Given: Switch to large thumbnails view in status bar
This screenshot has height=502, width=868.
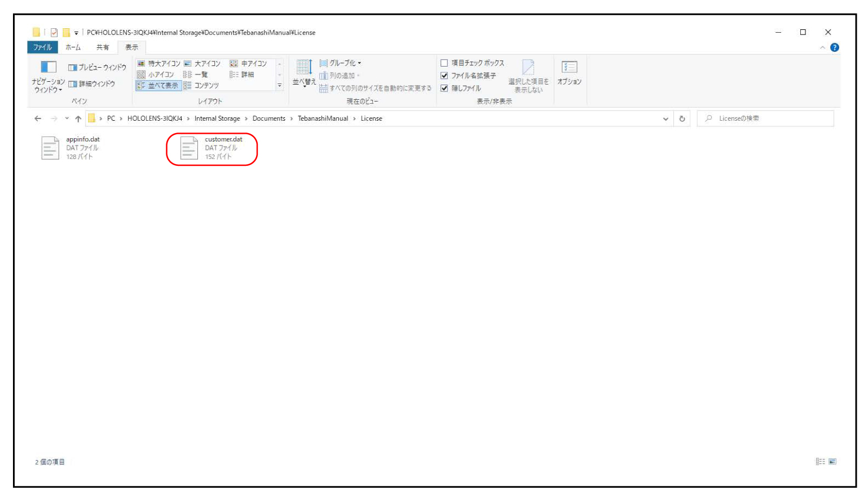Looking at the screenshot, I should pyautogui.click(x=832, y=461).
